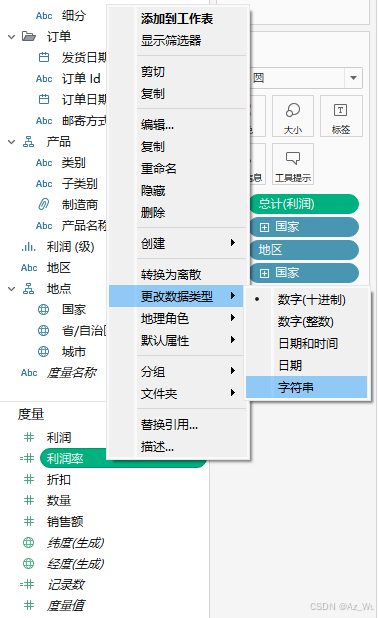Viewport: 378px width, 618px height.
Task: Open the 更改数据类型 submenu
Action: click(176, 296)
